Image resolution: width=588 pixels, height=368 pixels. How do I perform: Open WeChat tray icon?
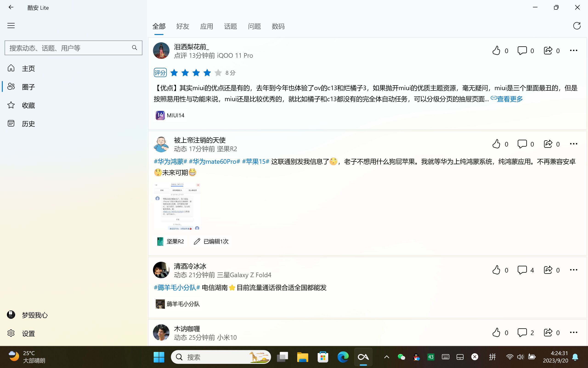pos(401,357)
